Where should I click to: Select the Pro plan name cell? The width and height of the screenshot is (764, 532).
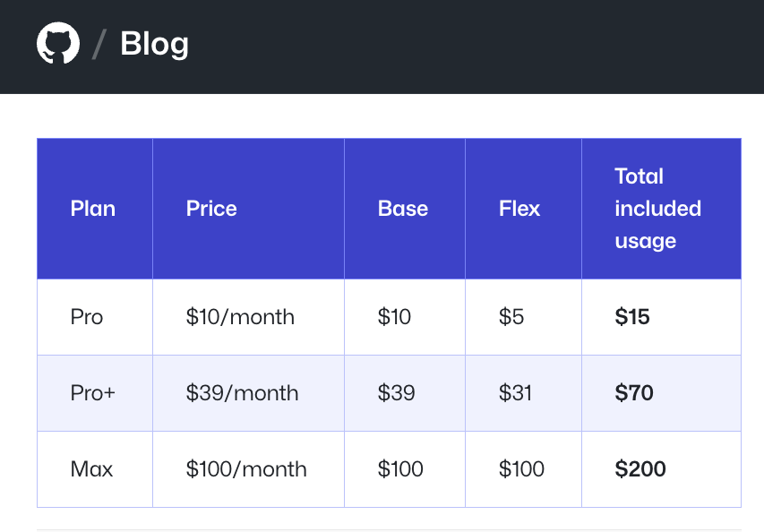95,317
